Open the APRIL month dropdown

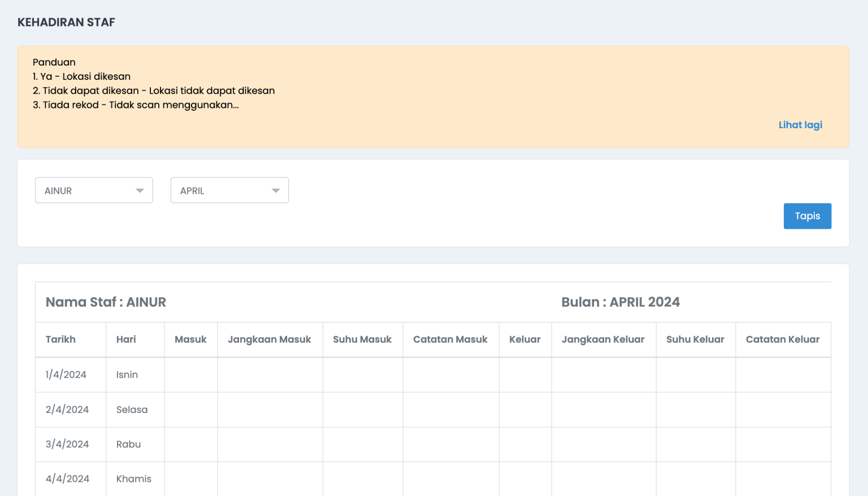coord(229,190)
